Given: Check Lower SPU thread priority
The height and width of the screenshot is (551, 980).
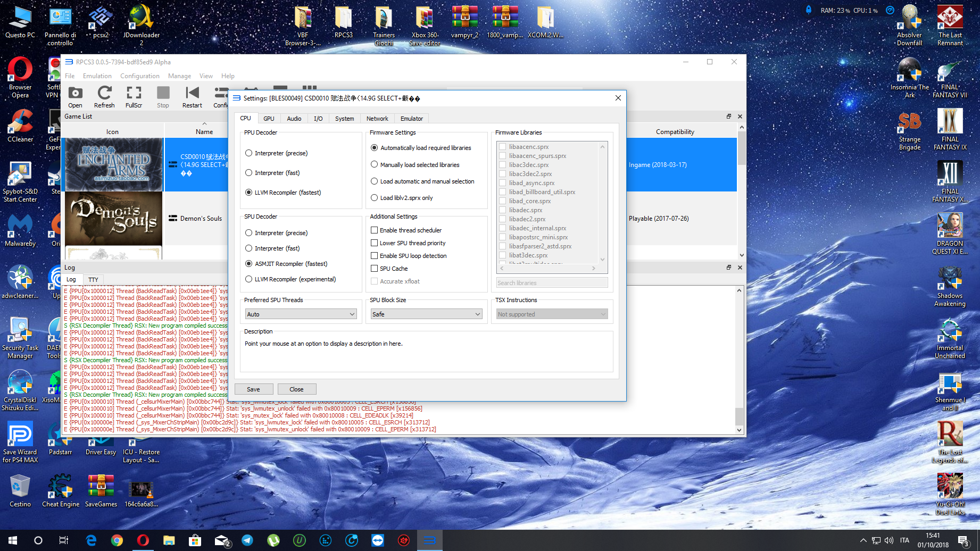Looking at the screenshot, I should (x=408, y=243).
